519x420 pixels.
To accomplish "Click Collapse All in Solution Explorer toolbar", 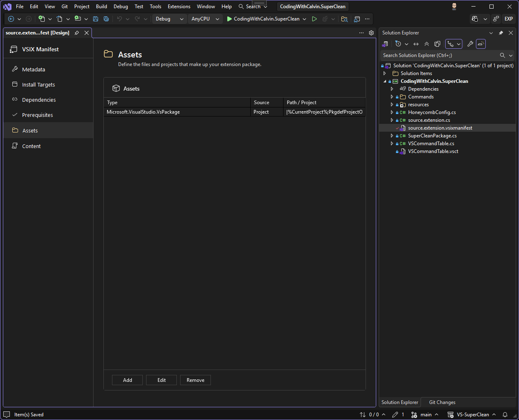I will click(x=427, y=44).
